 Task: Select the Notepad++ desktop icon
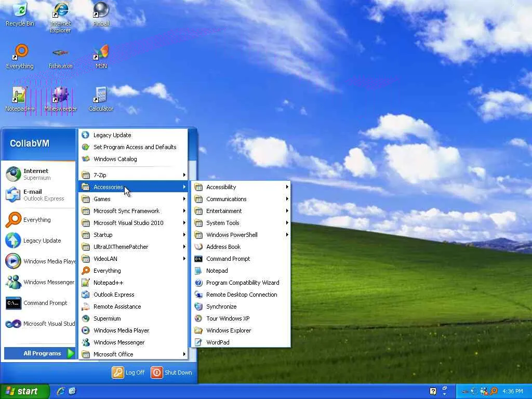pos(20,99)
